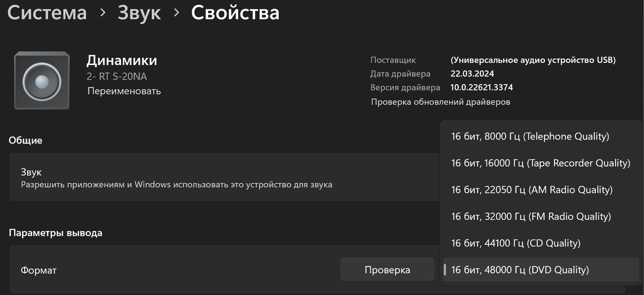Click the Общие section header

click(26, 140)
